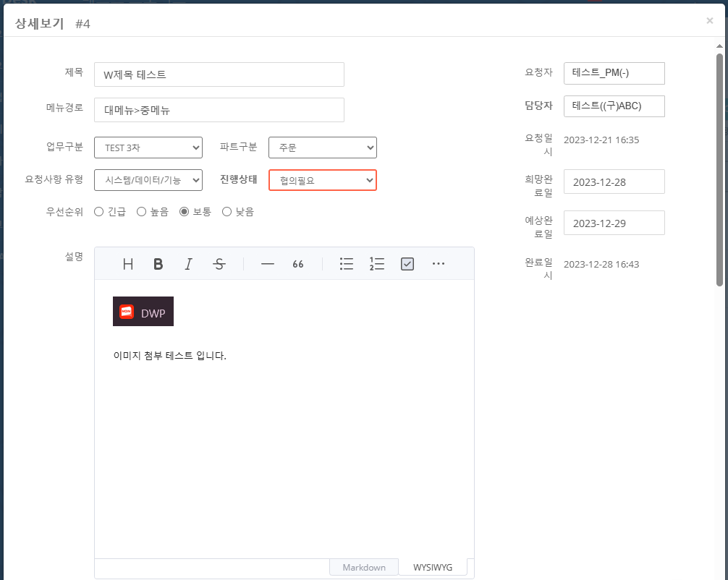Insert a task checklist in the editor
728x580 pixels.
click(407, 264)
